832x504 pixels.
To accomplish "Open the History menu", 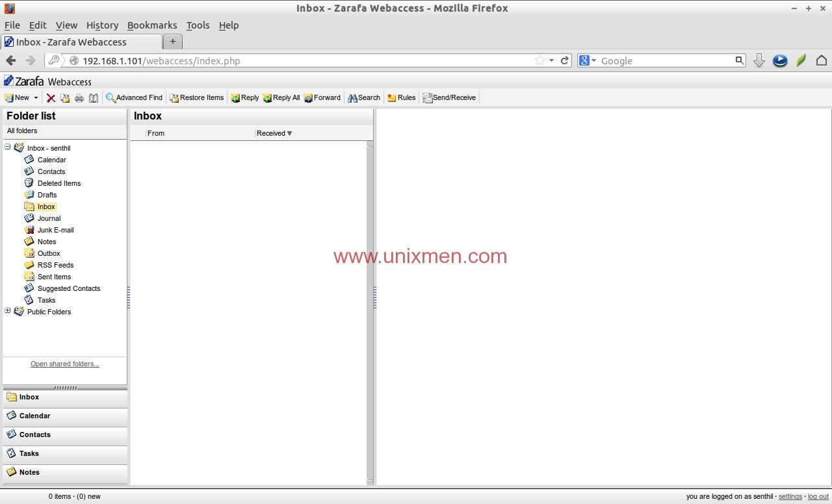I will (102, 25).
